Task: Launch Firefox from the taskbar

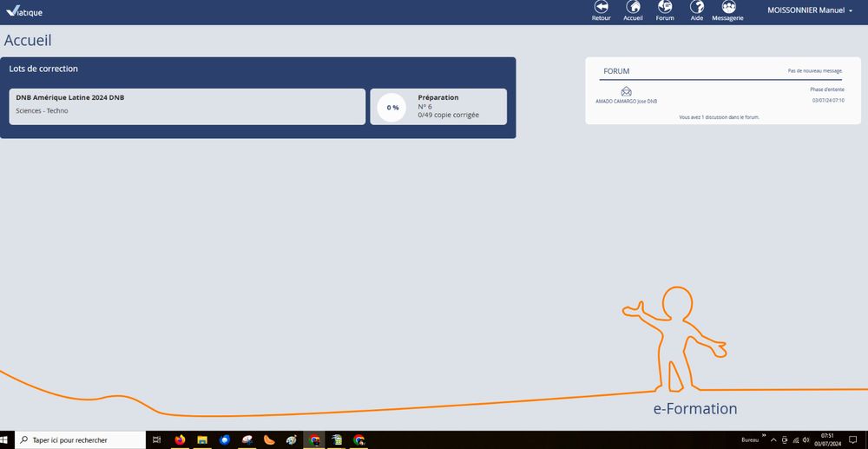Action: 180,440
